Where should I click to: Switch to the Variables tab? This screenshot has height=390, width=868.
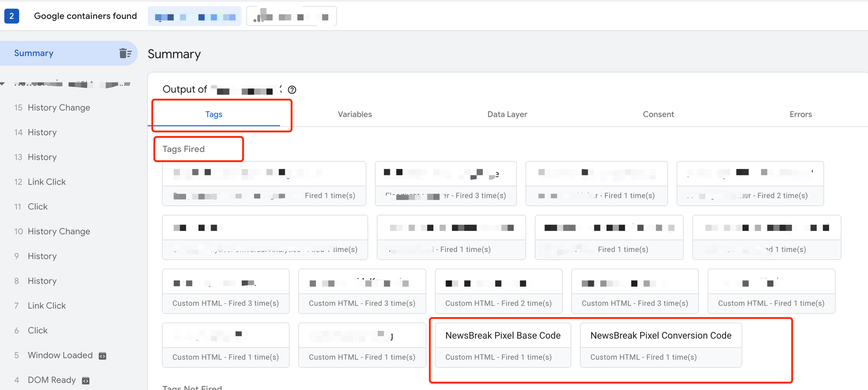354,114
